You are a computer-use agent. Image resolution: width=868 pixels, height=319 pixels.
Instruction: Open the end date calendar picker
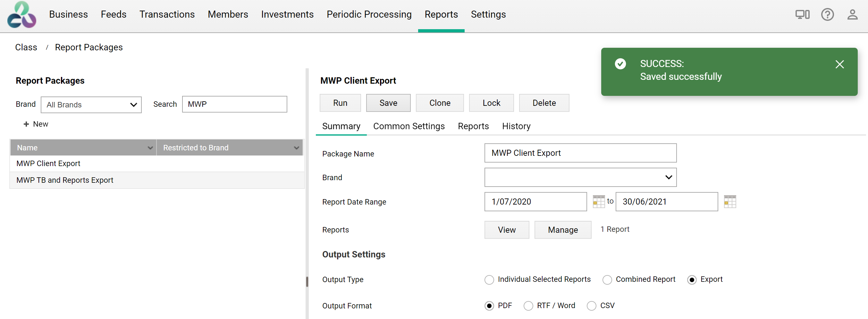coord(729,201)
